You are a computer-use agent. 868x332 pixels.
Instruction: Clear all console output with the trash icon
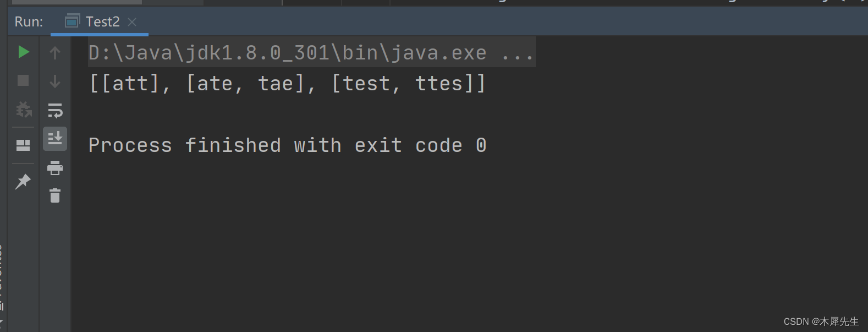[55, 195]
